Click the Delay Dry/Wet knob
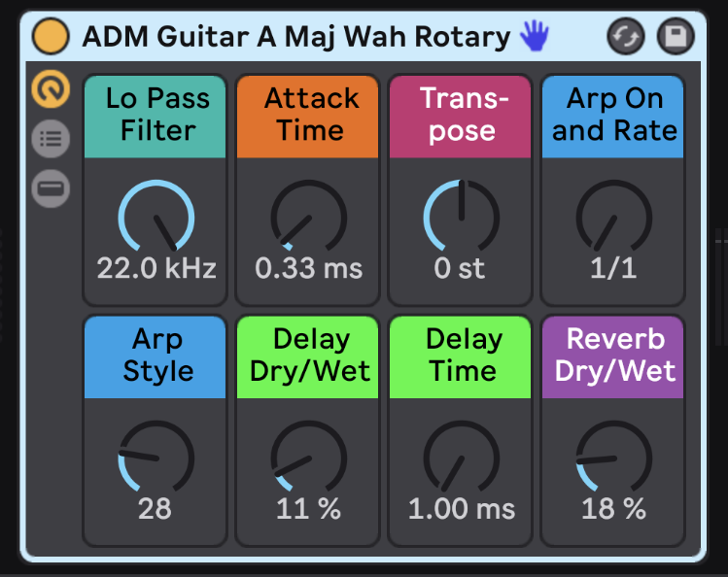 (309, 458)
